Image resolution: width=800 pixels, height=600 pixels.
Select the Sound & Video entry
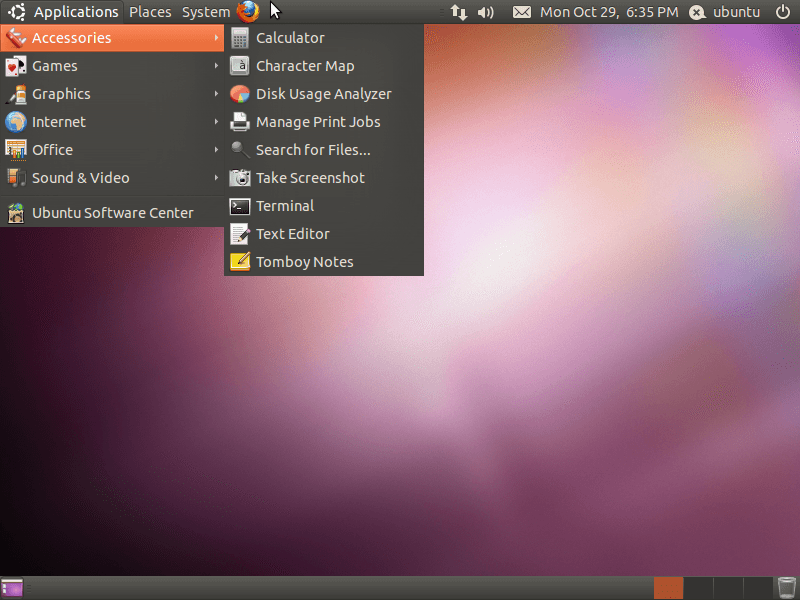point(112,178)
